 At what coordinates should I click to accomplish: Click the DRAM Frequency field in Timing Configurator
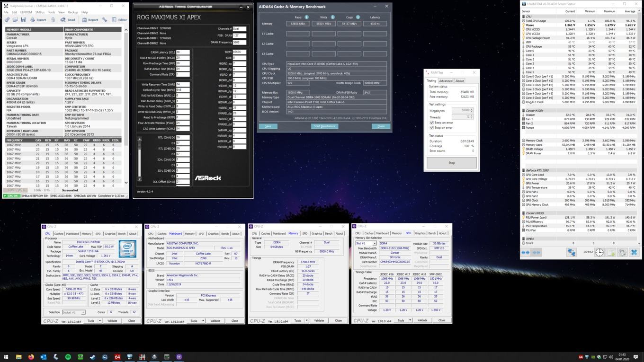point(239,42)
